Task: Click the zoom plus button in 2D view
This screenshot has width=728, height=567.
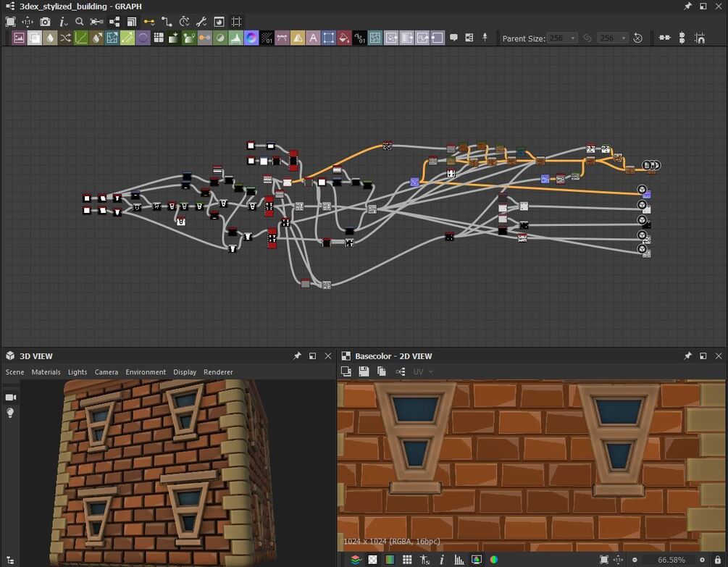Action: coord(702,560)
